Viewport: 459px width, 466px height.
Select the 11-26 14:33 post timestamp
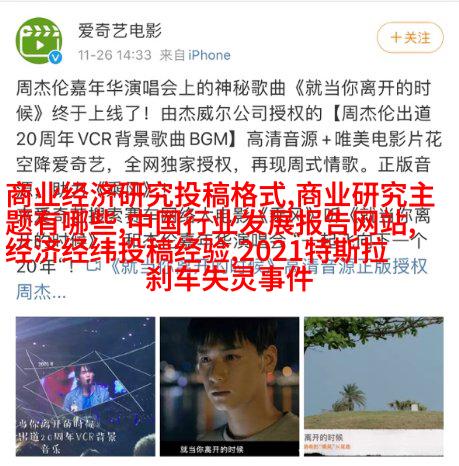[115, 55]
